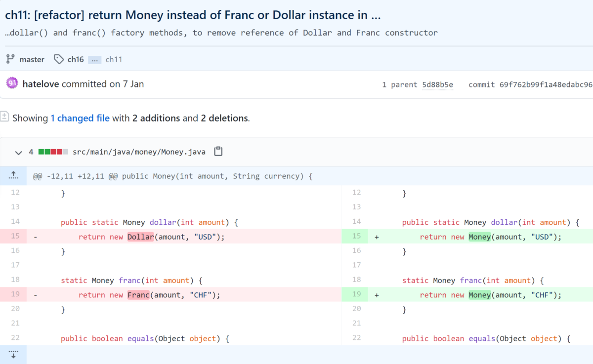Open parent commit 5d88b5e
593x364 pixels.
[437, 84]
